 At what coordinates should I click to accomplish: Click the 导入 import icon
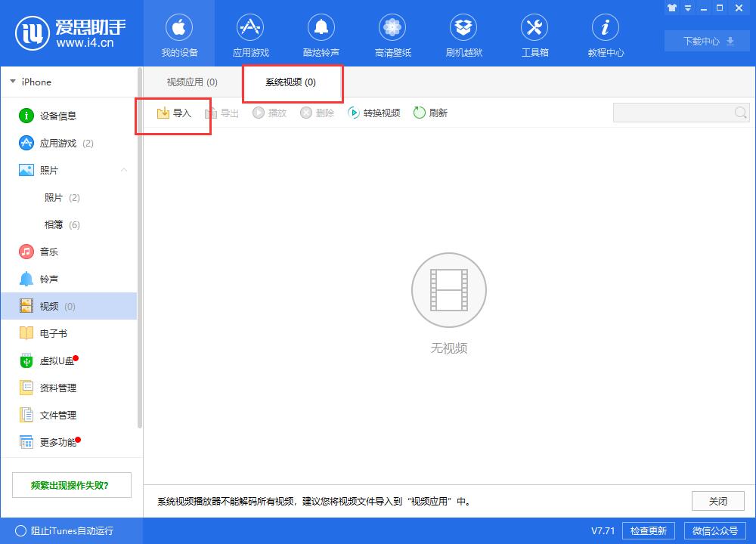(173, 112)
